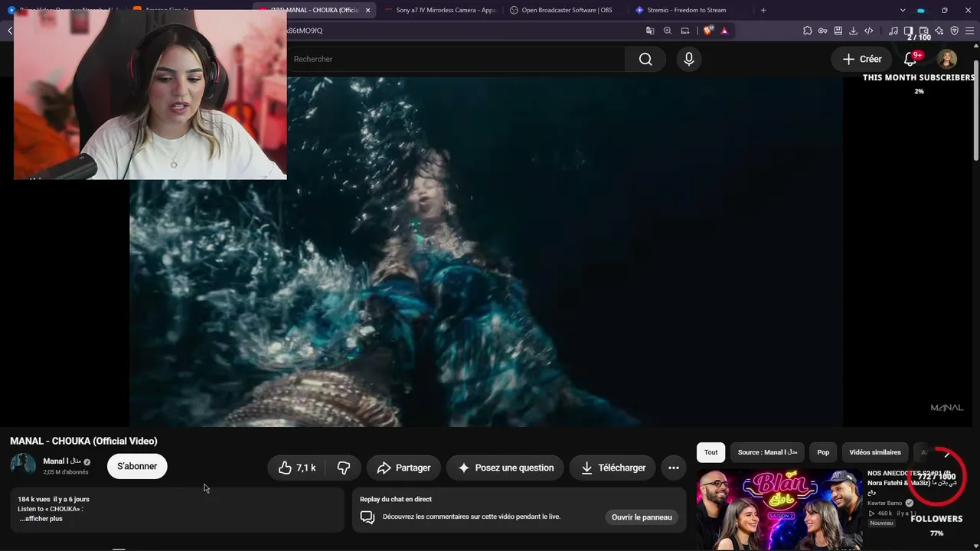The height and width of the screenshot is (551, 980).
Task: Click the YouTube search magnifier button
Action: pyautogui.click(x=645, y=59)
